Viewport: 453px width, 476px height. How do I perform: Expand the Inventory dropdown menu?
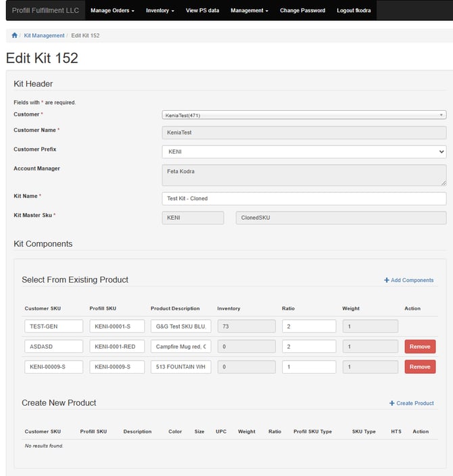point(160,11)
